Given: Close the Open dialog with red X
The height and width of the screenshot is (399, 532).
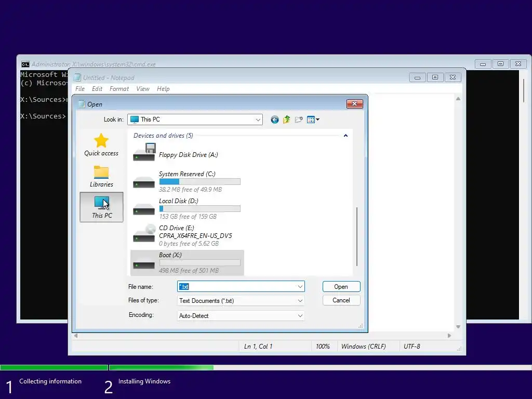Looking at the screenshot, I should click(x=354, y=104).
